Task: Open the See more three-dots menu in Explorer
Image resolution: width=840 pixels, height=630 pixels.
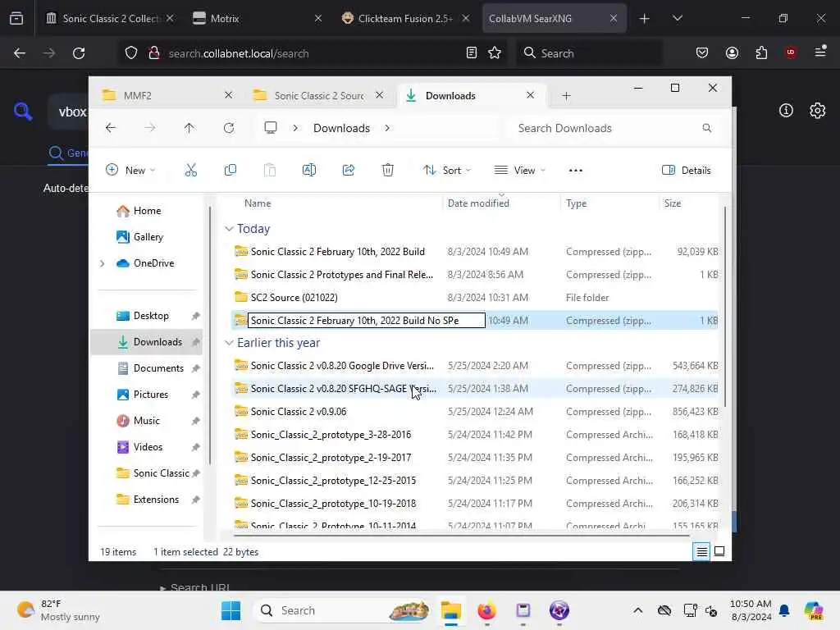Action: (575, 171)
